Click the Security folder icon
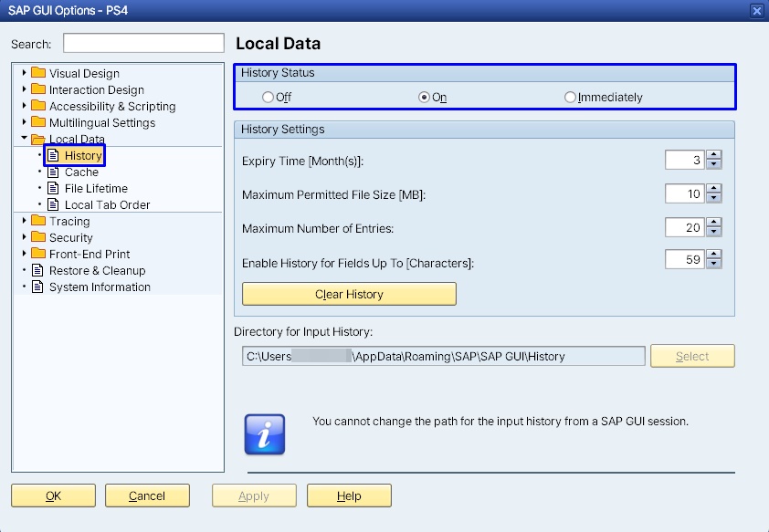 pos(38,237)
